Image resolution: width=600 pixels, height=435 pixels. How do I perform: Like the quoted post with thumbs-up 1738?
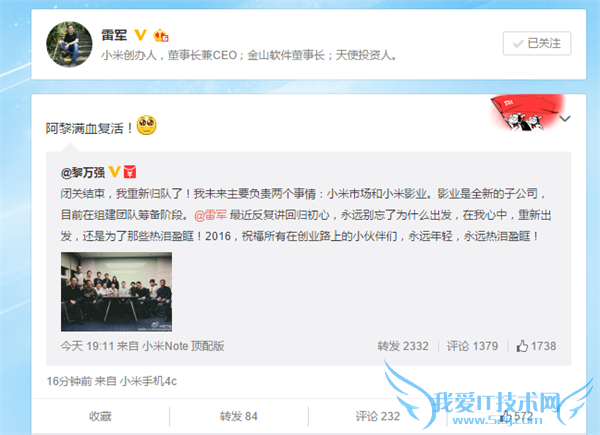pyautogui.click(x=536, y=346)
